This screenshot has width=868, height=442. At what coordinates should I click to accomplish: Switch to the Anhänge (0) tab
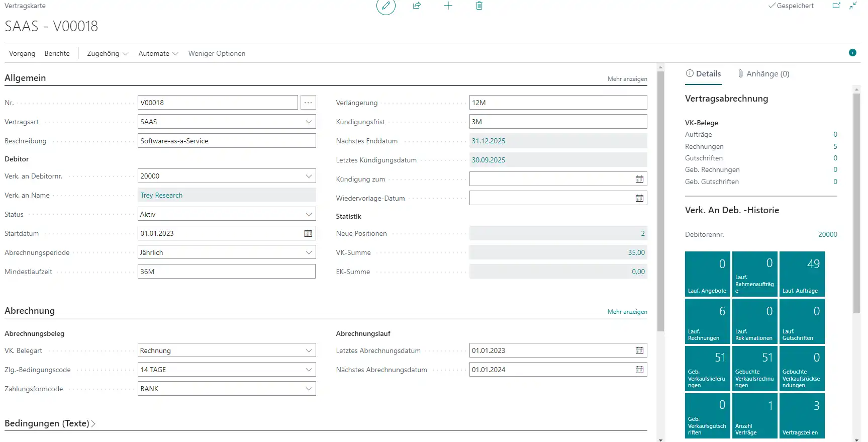[x=763, y=74]
